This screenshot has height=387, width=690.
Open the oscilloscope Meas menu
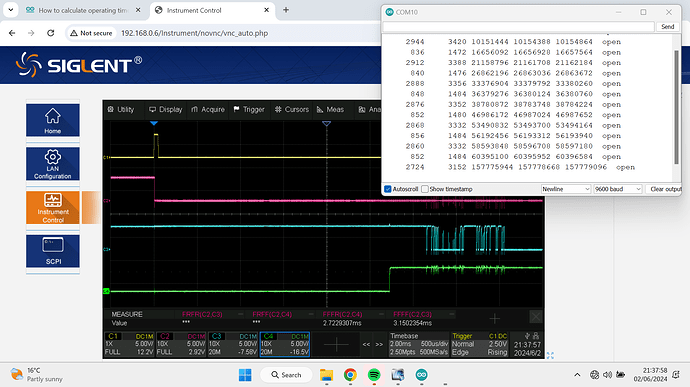pyautogui.click(x=330, y=109)
